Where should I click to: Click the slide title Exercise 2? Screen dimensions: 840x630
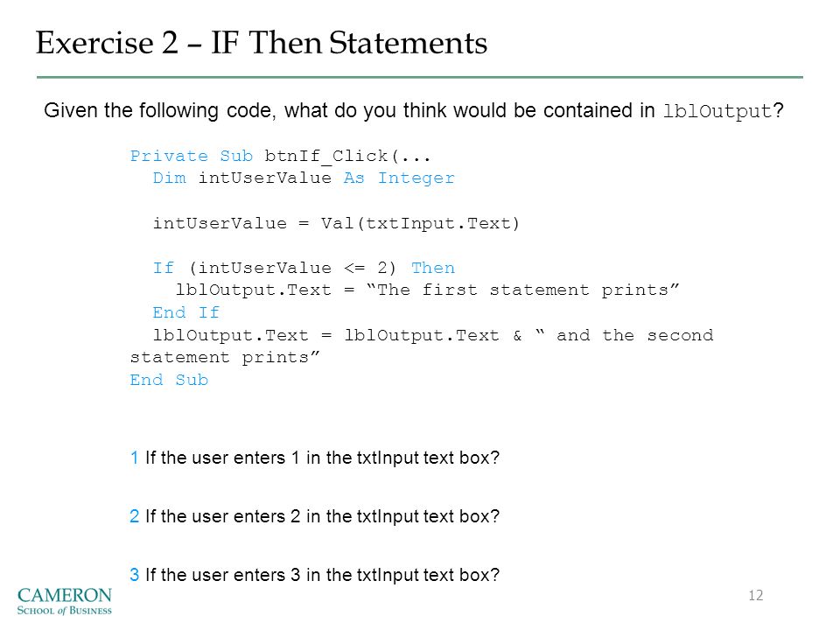pos(262,43)
